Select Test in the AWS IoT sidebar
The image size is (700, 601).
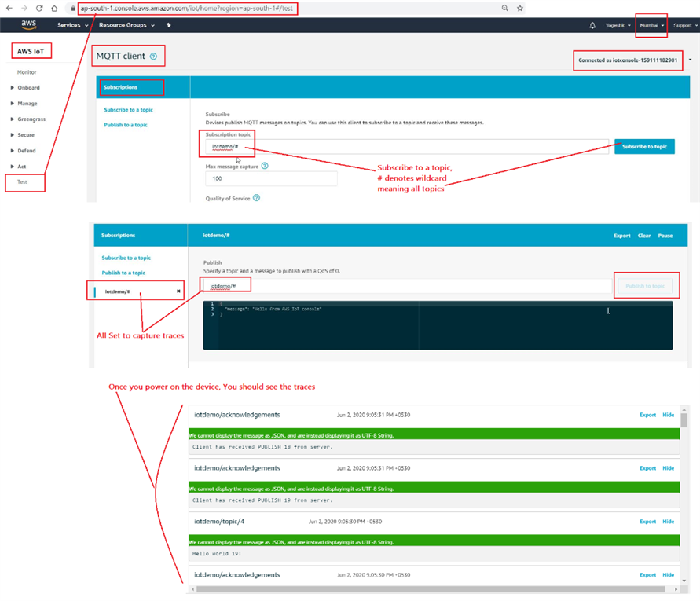coord(22,181)
